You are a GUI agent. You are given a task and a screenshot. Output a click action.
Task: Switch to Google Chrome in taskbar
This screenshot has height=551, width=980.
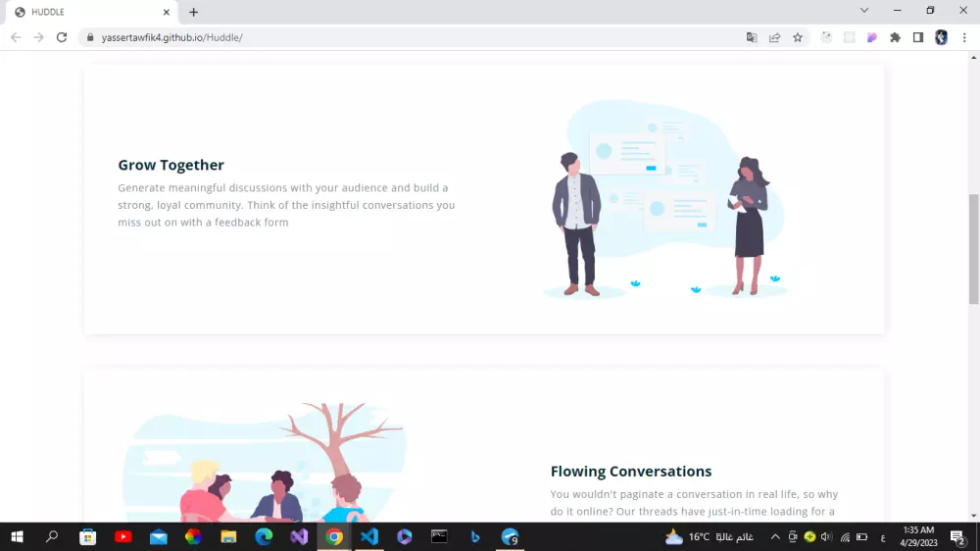coord(334,536)
